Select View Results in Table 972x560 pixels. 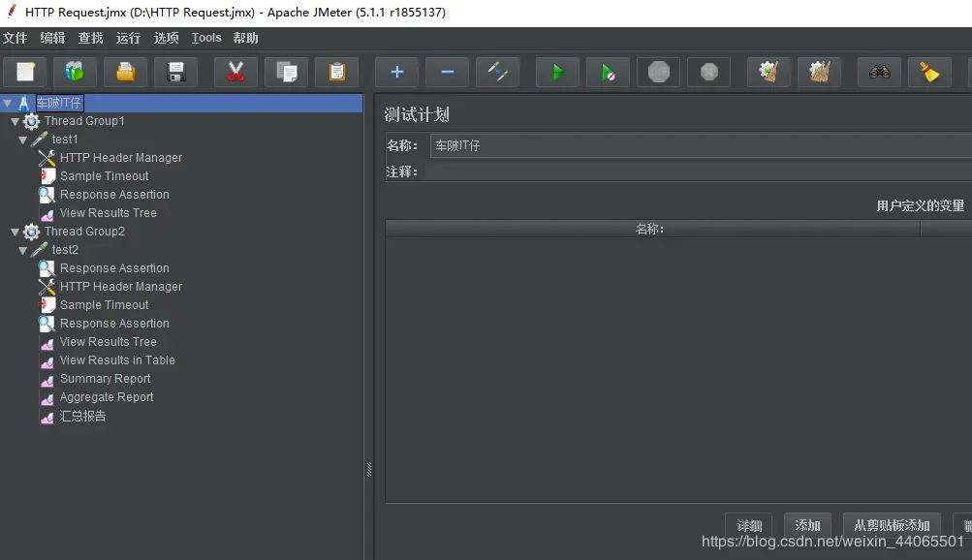click(117, 360)
